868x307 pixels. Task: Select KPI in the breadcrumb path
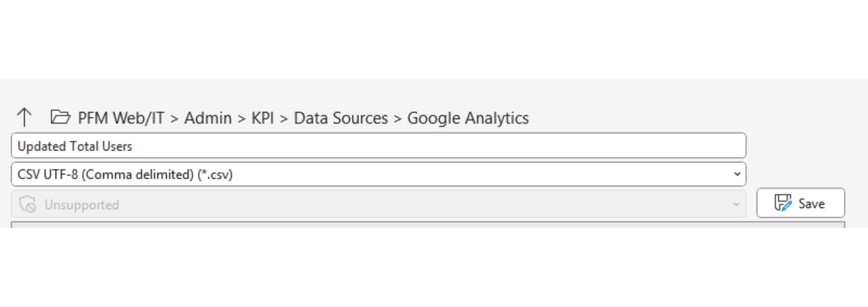point(264,118)
